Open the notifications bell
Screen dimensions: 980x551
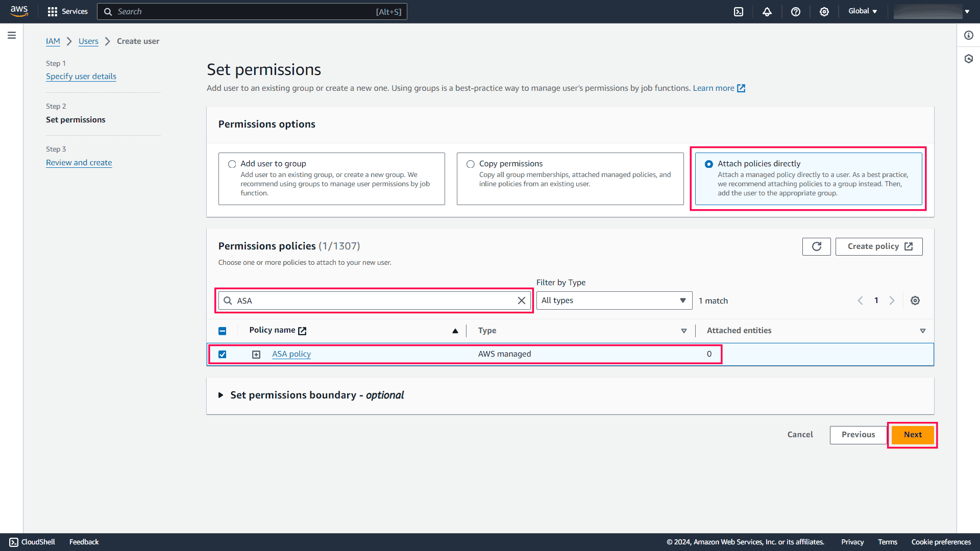point(767,11)
